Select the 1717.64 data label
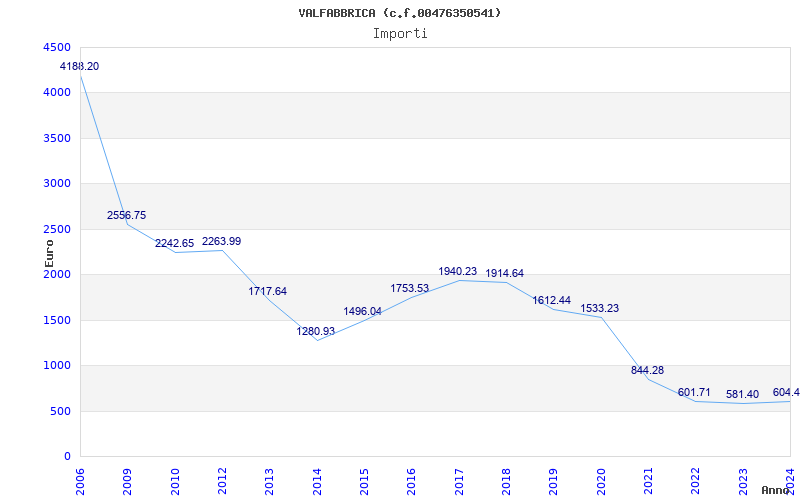 point(268,291)
